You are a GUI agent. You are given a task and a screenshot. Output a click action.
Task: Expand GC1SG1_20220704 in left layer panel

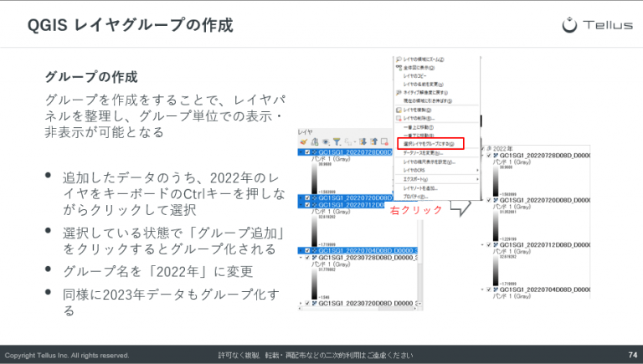coord(301,250)
